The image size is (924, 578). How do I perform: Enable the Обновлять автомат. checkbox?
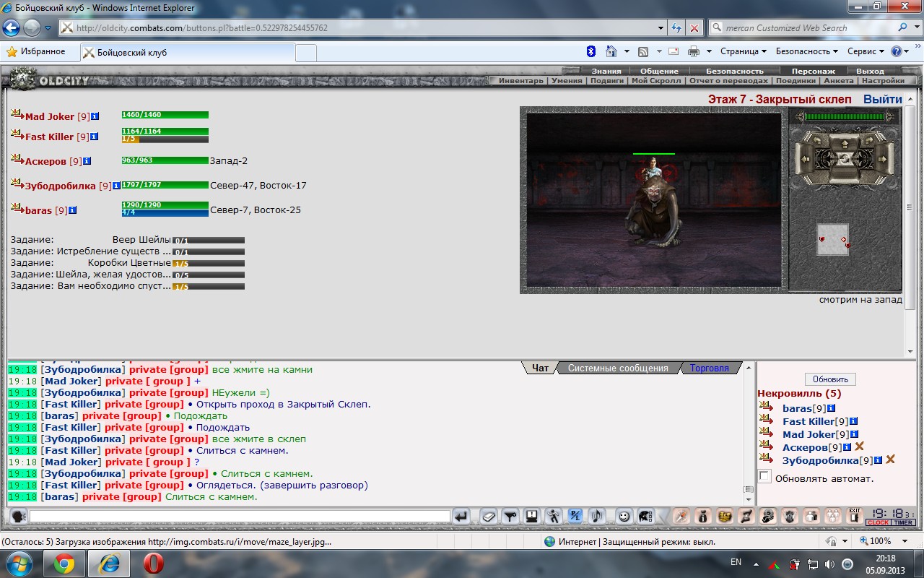pos(765,477)
